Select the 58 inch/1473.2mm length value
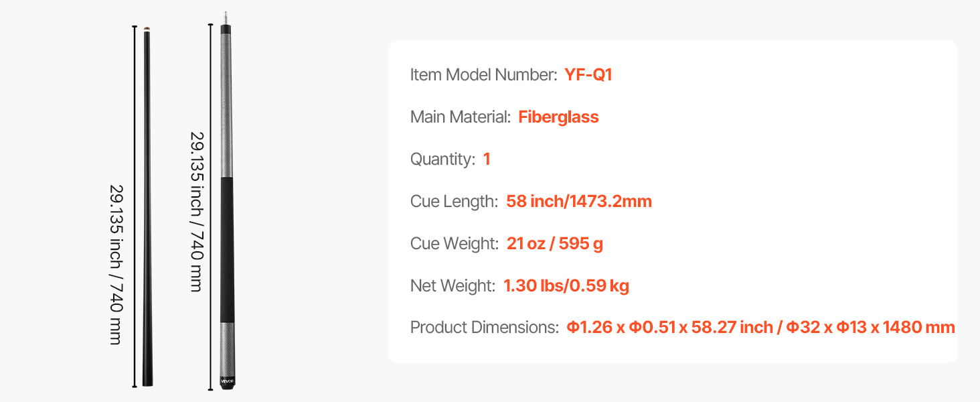This screenshot has width=980, height=402. click(x=579, y=202)
